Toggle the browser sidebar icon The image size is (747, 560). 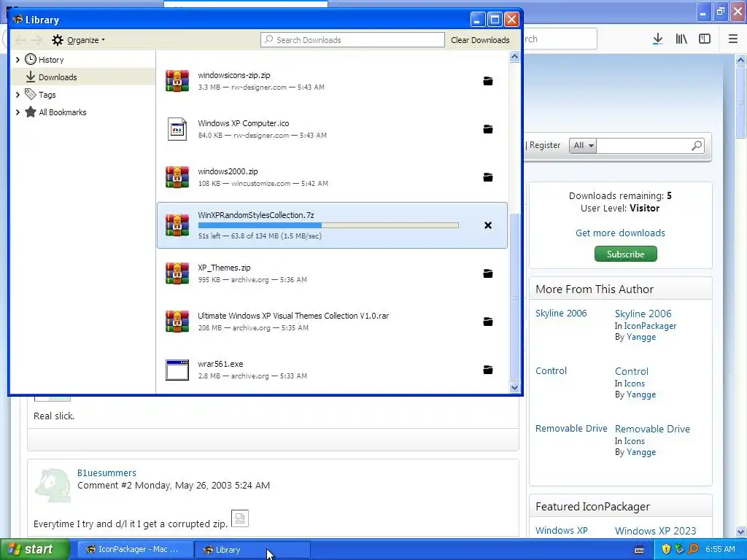click(705, 39)
